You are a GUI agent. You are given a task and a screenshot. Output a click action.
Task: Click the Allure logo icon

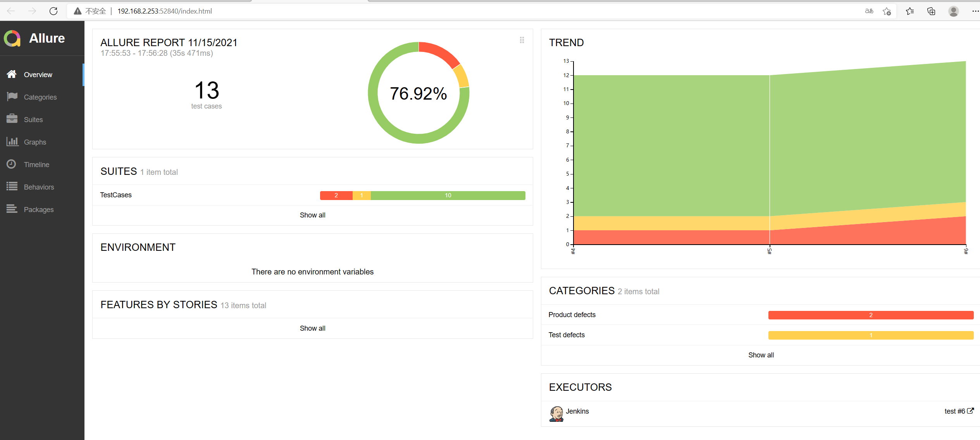12,38
